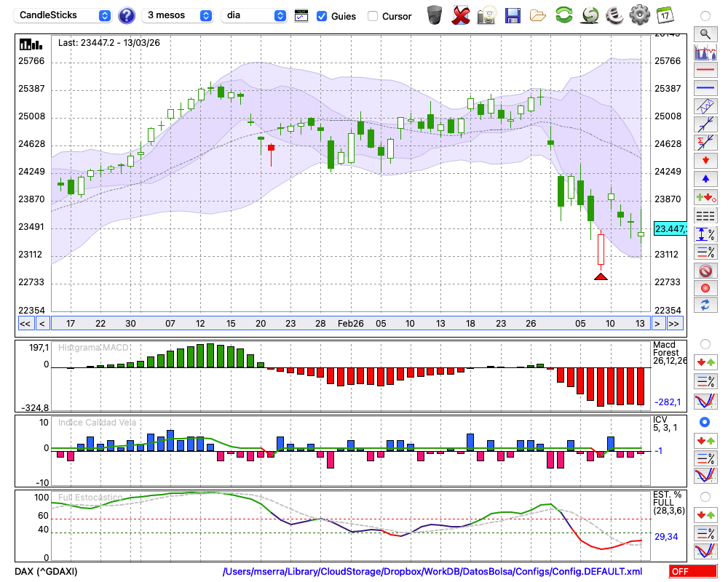Select the blue horizontal line tool
Viewport: 728px width, 582px height.
(x=705, y=88)
